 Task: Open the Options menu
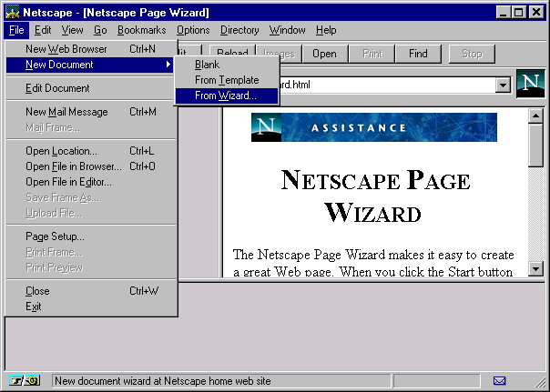193,30
